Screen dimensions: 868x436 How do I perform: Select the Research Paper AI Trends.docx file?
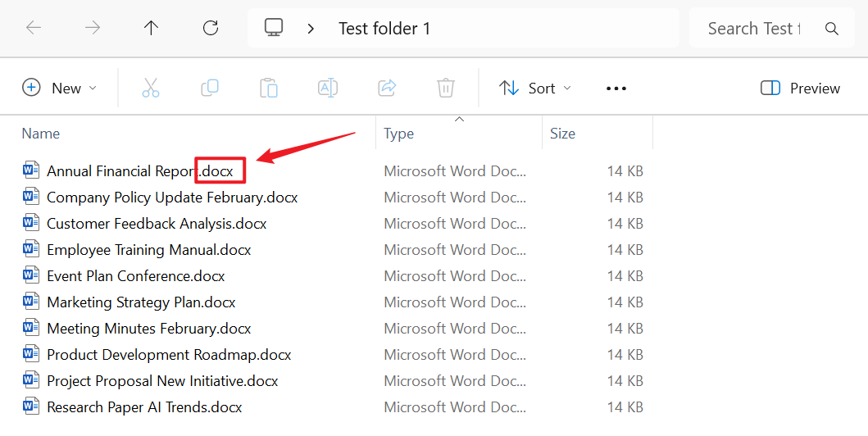[x=144, y=407]
